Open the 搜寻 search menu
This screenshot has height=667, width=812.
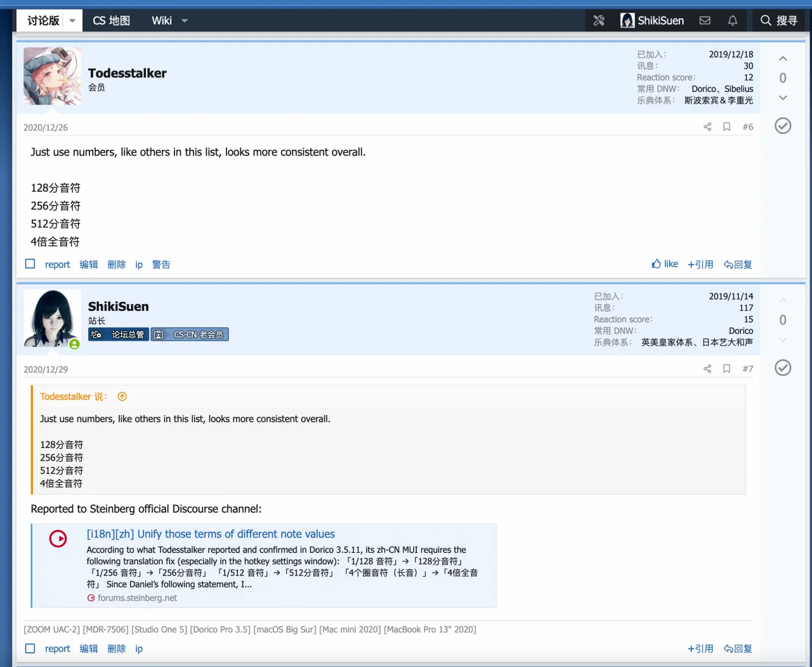[778, 20]
